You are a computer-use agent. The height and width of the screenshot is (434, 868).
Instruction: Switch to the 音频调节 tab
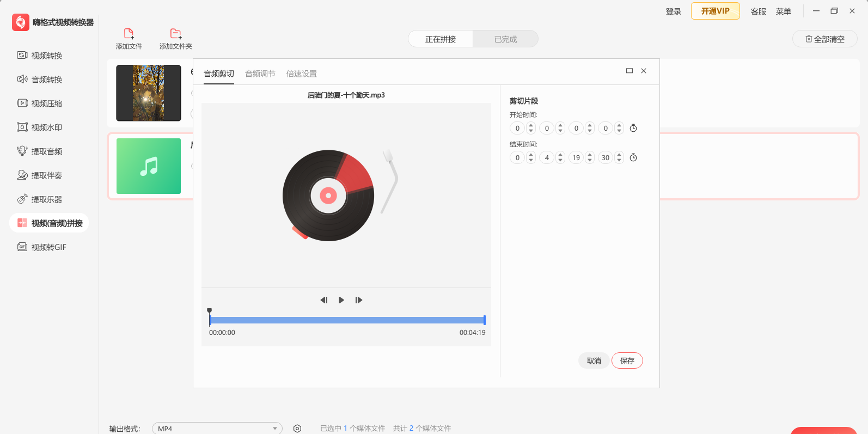[260, 74]
